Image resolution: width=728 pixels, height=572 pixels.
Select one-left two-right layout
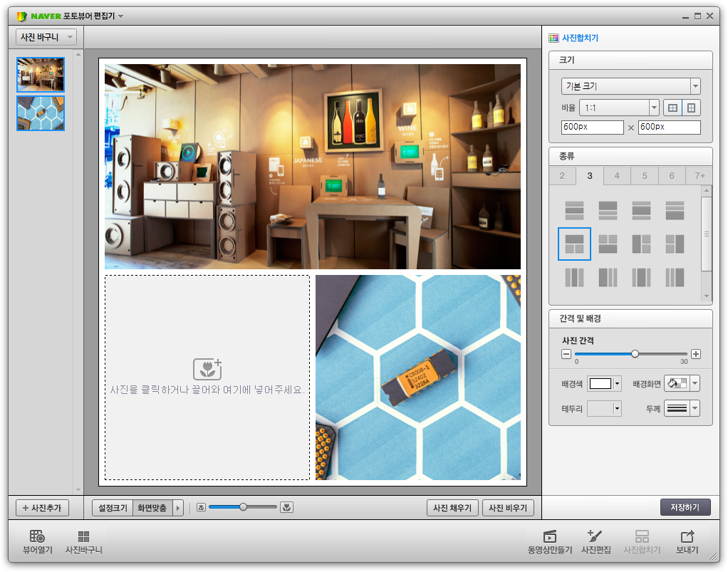[x=641, y=244]
